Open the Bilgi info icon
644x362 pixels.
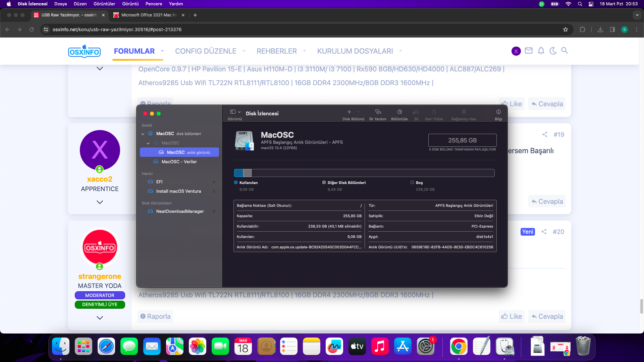point(498,112)
